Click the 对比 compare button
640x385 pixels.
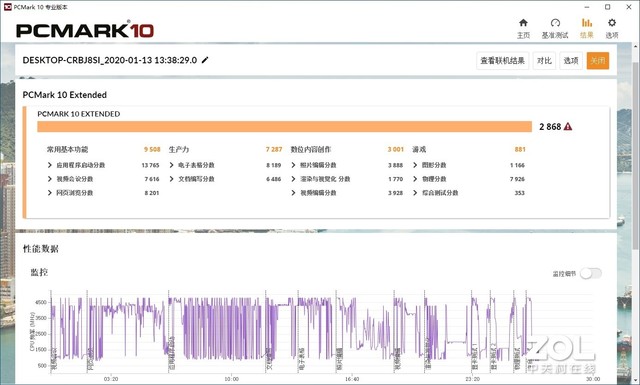coord(544,61)
